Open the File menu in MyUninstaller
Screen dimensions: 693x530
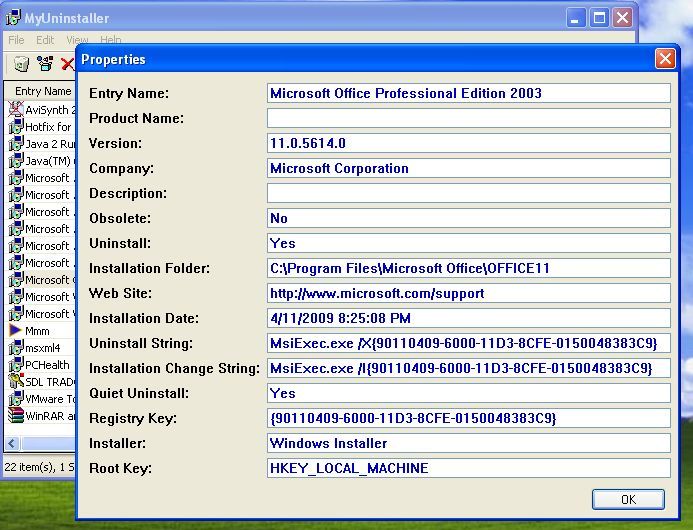[x=16, y=40]
